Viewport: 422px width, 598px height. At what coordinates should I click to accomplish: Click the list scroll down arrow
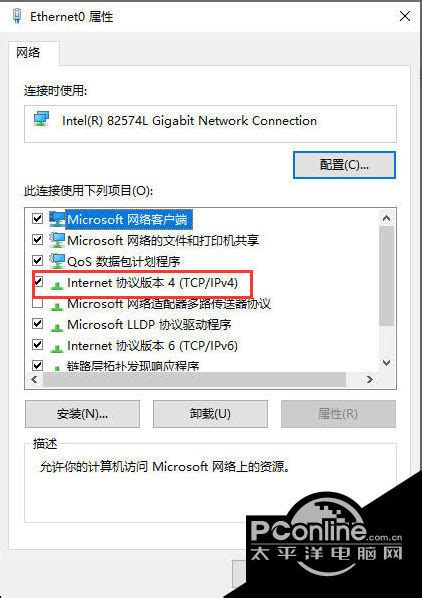point(387,362)
